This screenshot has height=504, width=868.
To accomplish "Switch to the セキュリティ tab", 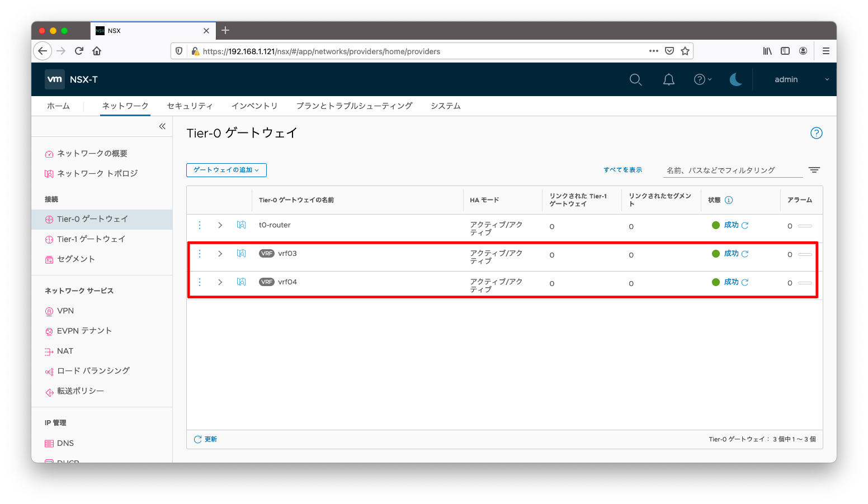I will (x=190, y=106).
